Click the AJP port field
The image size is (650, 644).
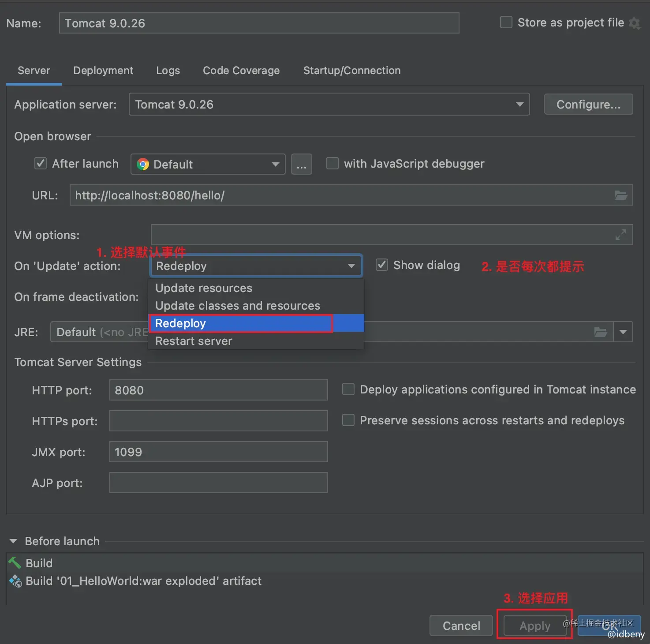click(x=219, y=483)
